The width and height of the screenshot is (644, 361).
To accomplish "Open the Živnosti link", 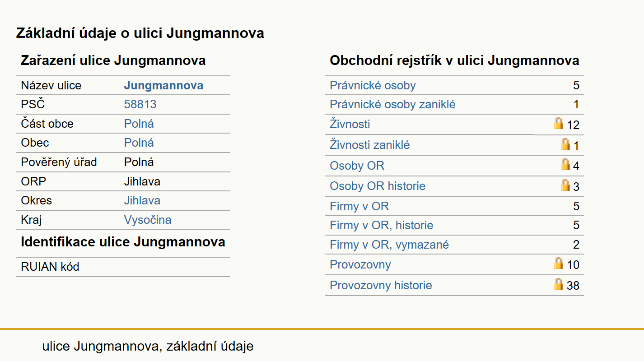I will (350, 124).
